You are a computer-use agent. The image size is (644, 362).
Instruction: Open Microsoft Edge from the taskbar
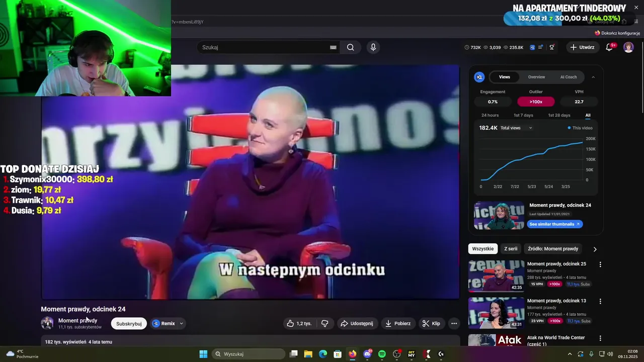pos(323,354)
